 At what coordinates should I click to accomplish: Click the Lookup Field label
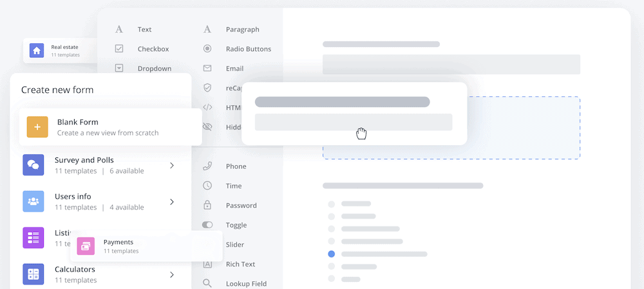pos(246,284)
